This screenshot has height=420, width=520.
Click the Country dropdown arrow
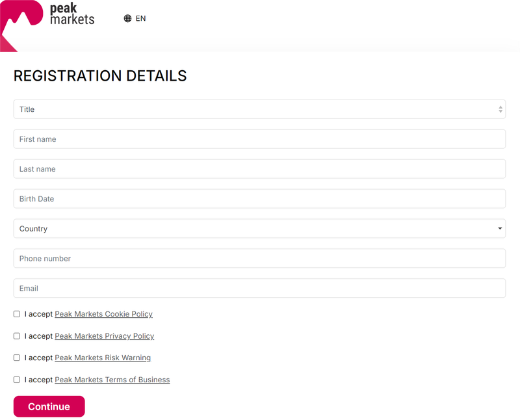500,228
